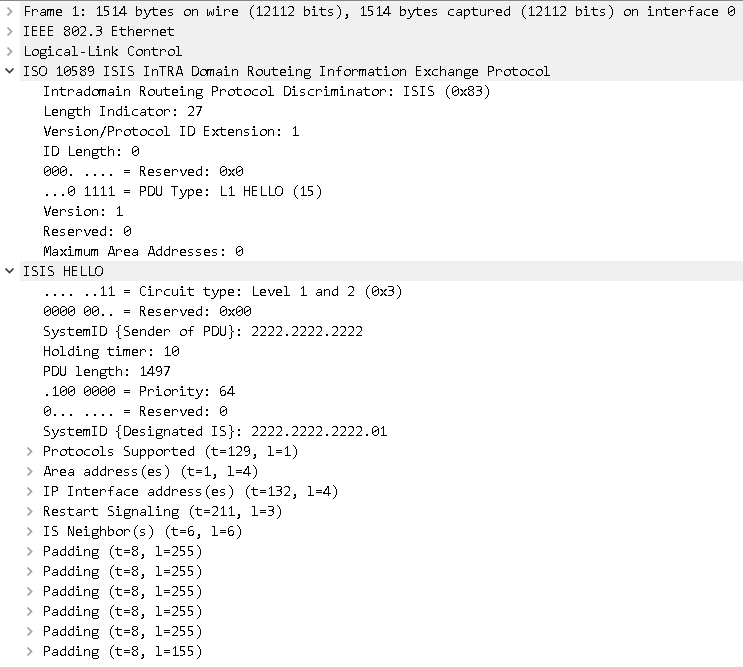Expand the Protocols Supported TLV
Screen dimensions: 743x667
pyautogui.click(x=30, y=451)
